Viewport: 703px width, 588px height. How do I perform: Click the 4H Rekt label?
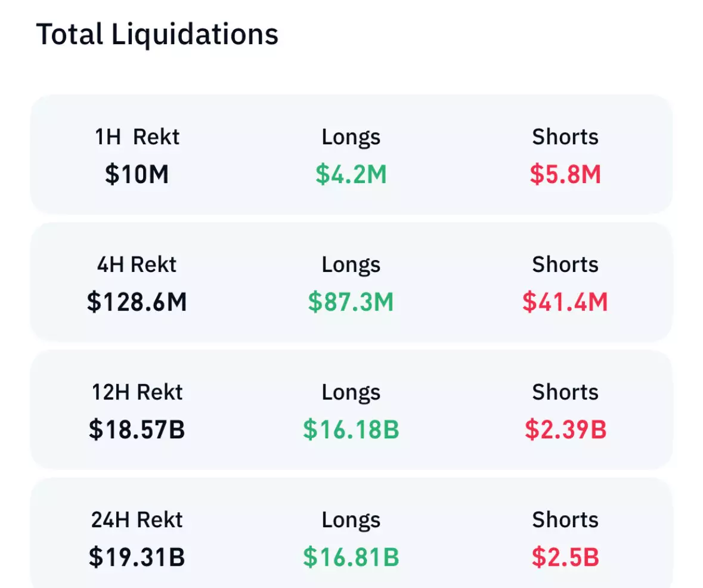tap(137, 265)
